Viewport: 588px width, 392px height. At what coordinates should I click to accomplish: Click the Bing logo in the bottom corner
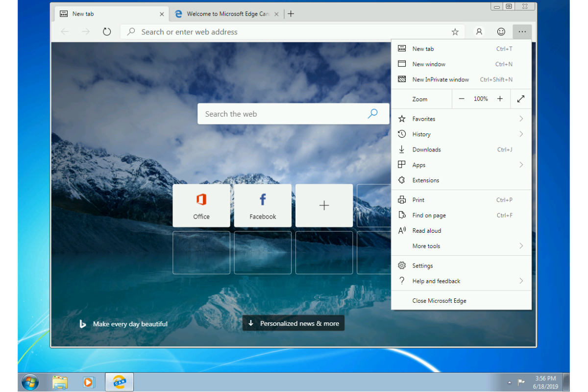82,323
